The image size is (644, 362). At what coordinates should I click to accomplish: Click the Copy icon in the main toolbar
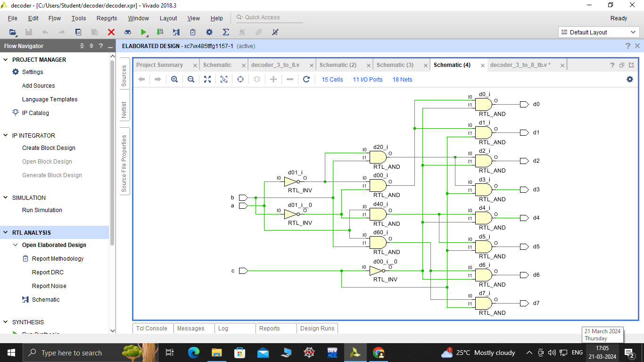pos(78,32)
